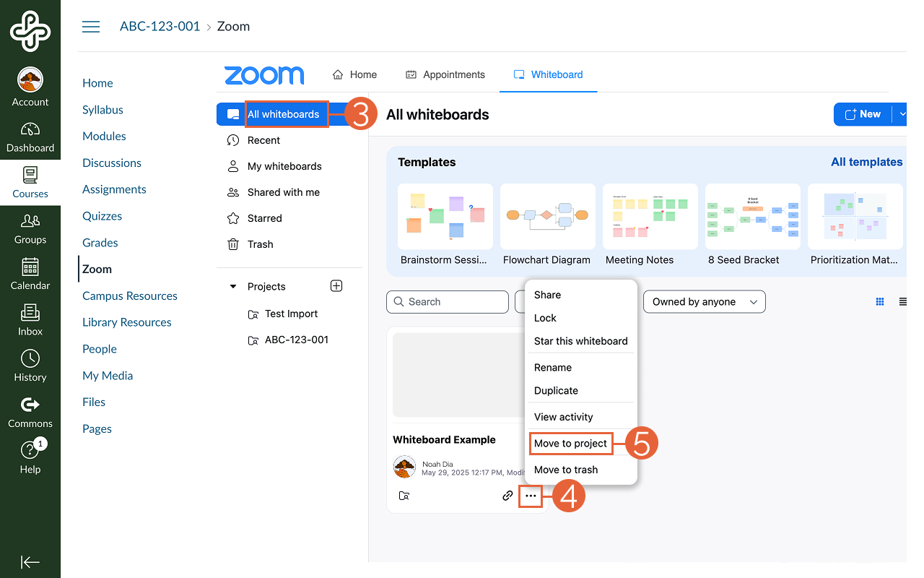
Task: Open the ABC-123-001 project
Action: click(x=289, y=340)
